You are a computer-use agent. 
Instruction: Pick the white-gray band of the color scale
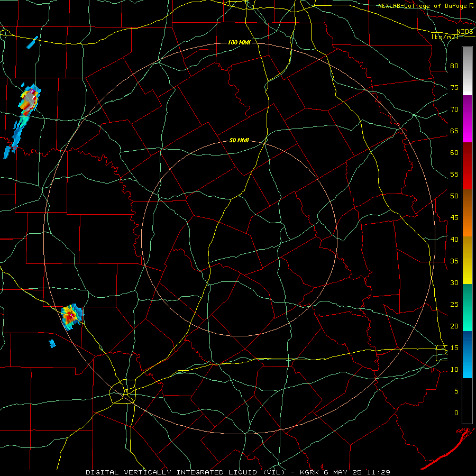pos(467,71)
